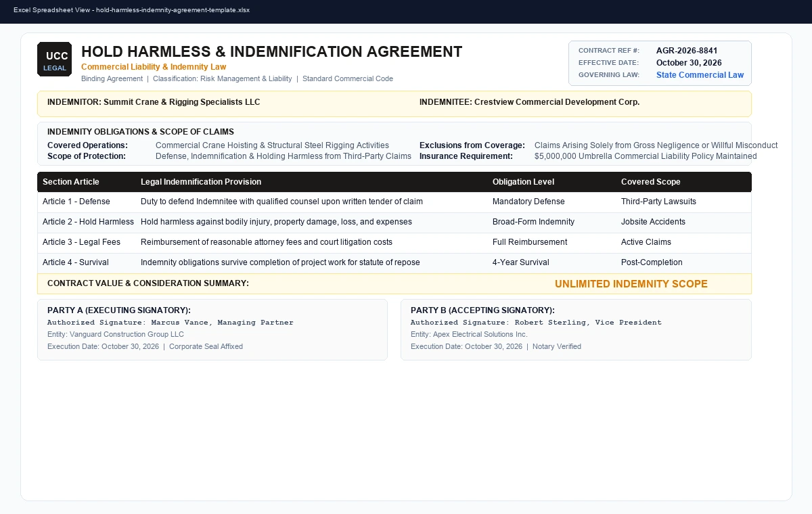This screenshot has width=812, height=514.
Task: Select the $5,000,000 Umbrella policy value
Action: click(x=646, y=156)
